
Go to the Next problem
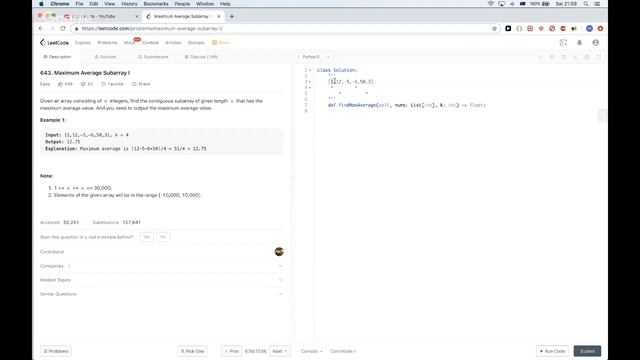tap(280, 351)
